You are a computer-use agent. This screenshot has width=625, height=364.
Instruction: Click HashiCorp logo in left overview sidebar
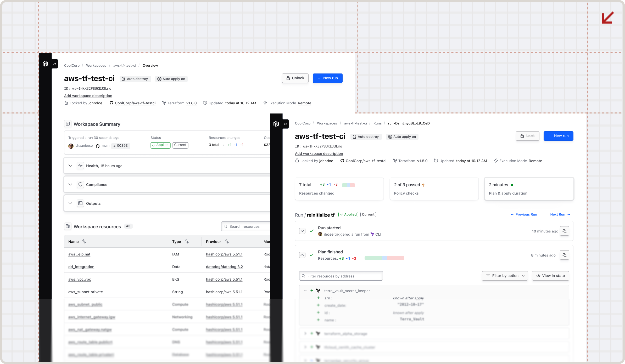click(x=45, y=64)
